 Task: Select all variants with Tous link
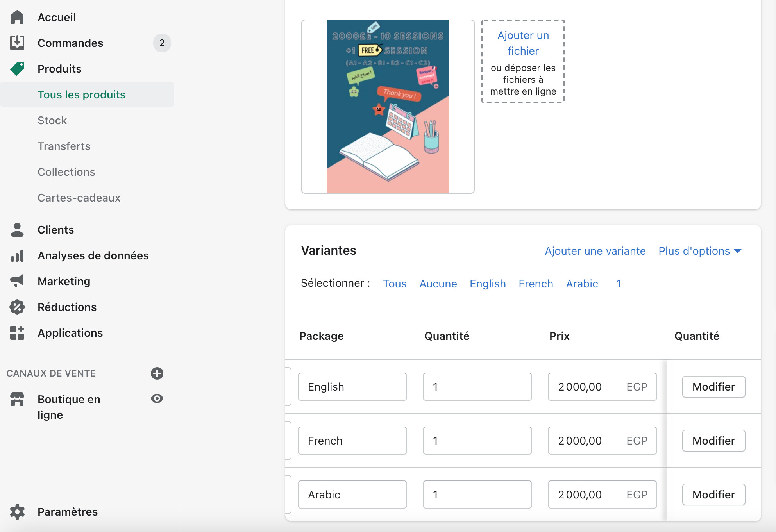tap(395, 284)
